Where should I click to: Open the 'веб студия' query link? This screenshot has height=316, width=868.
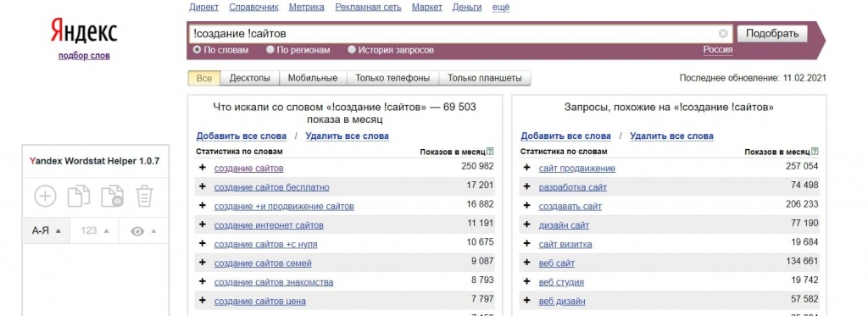coord(561,282)
